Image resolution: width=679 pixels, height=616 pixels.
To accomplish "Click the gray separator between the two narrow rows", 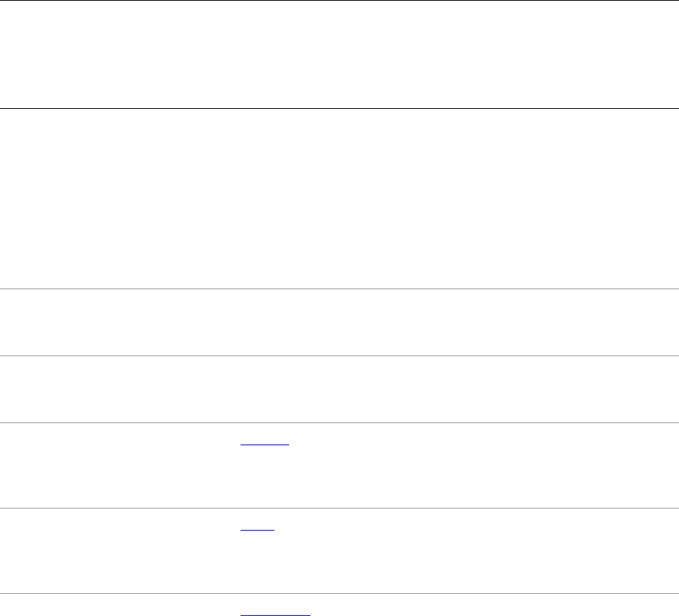I will (340, 355).
